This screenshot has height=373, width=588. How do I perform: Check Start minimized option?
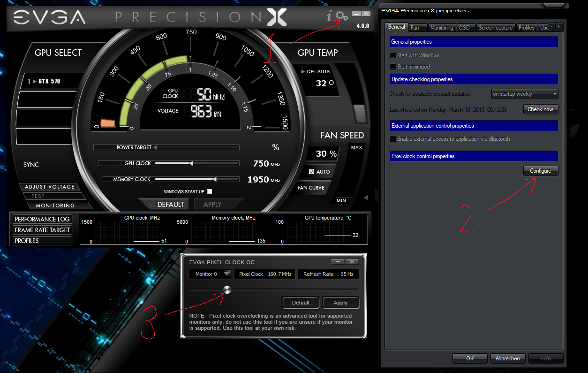[393, 67]
